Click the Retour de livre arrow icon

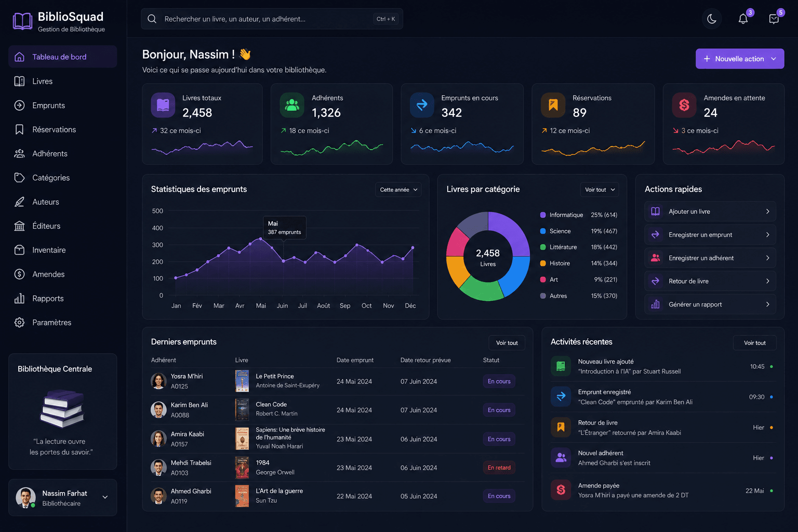click(656, 281)
